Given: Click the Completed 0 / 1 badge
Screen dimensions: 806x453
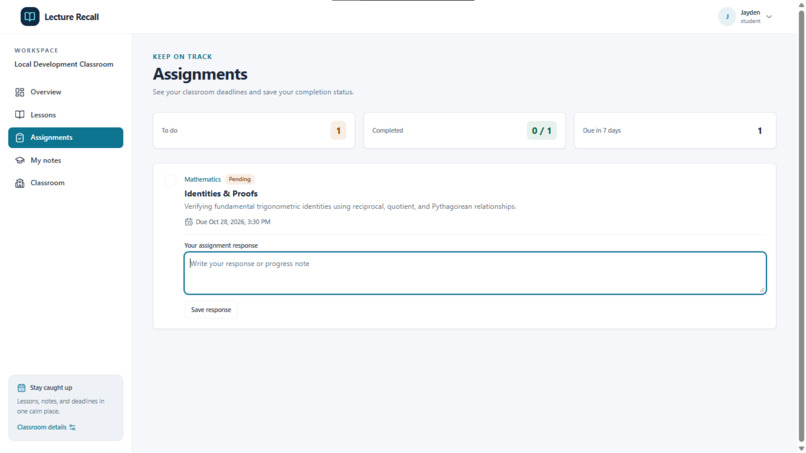Looking at the screenshot, I should pos(541,131).
